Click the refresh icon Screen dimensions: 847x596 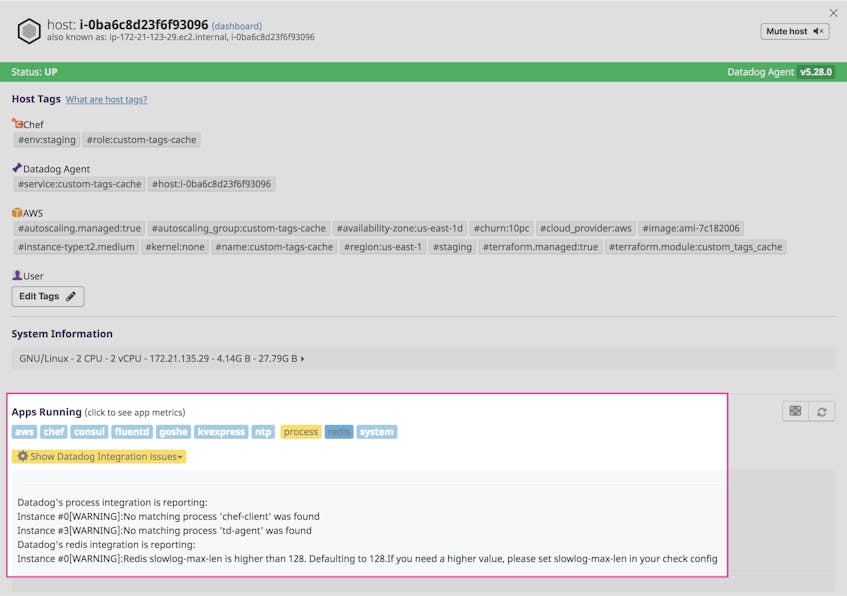point(822,412)
